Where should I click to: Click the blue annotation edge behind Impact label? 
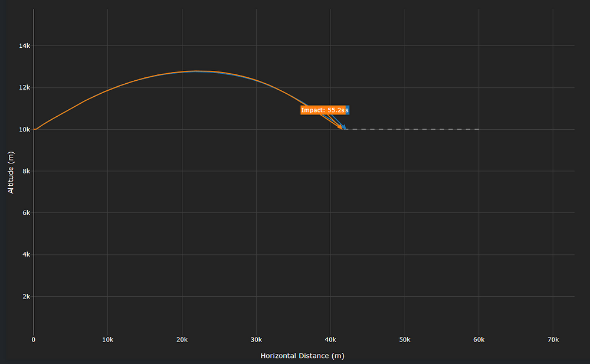(348, 110)
